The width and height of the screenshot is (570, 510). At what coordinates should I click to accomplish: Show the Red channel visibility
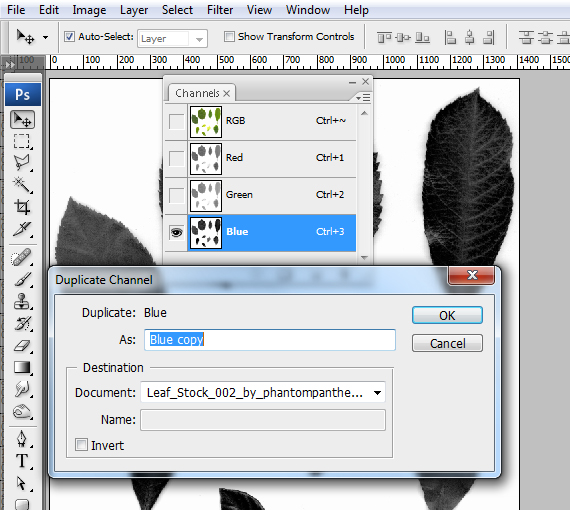point(177,158)
